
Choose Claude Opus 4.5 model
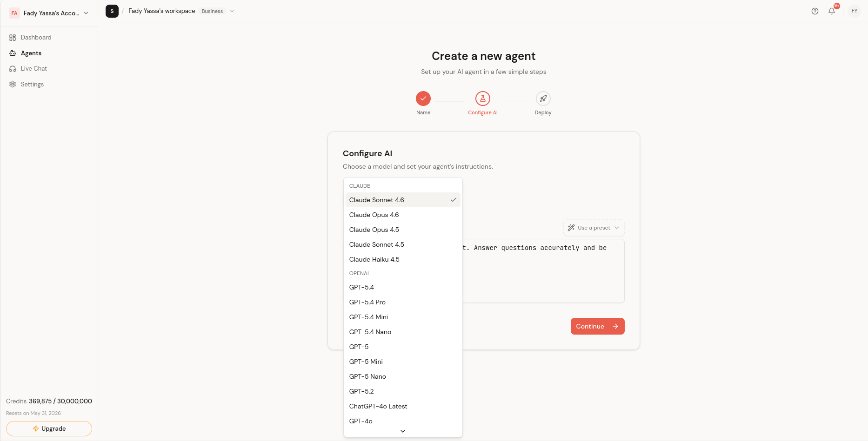(403, 230)
